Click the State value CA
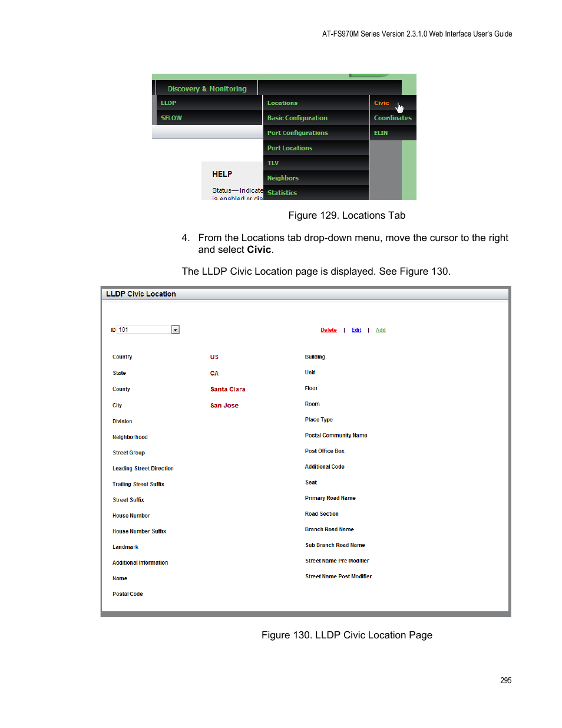 coord(214,373)
